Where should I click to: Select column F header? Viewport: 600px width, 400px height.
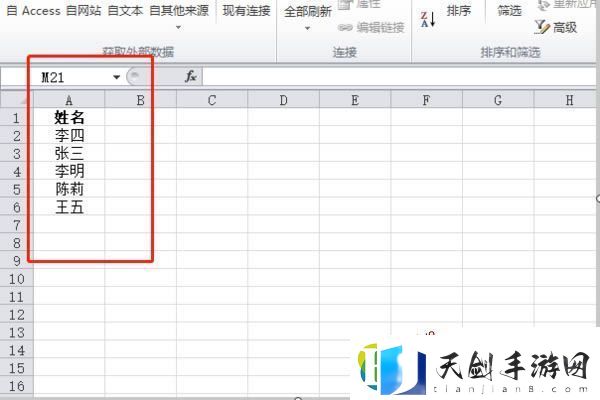pos(426,100)
